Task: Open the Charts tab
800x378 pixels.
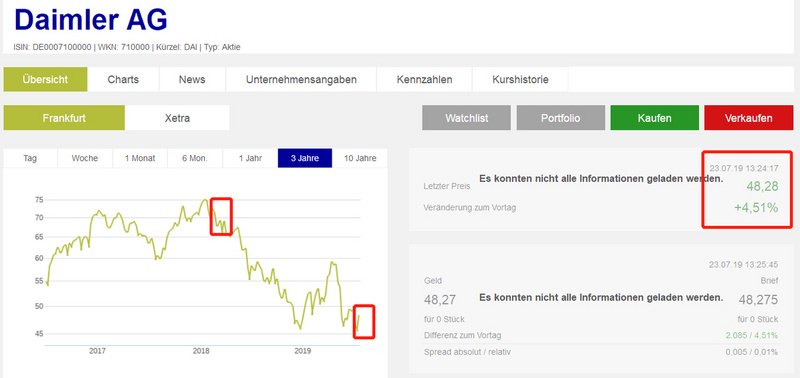Action: [x=123, y=80]
